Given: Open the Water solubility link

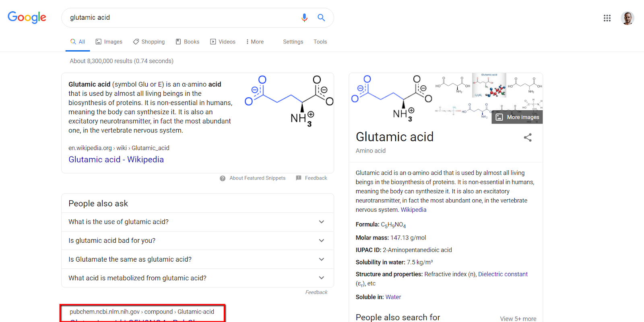Looking at the screenshot, I should coord(393,297).
